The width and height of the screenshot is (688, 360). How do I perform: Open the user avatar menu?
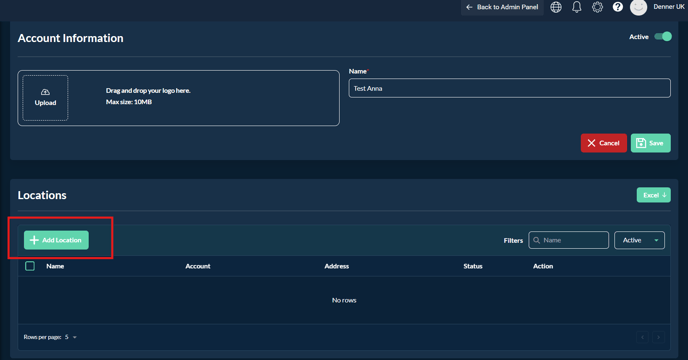pos(638,7)
